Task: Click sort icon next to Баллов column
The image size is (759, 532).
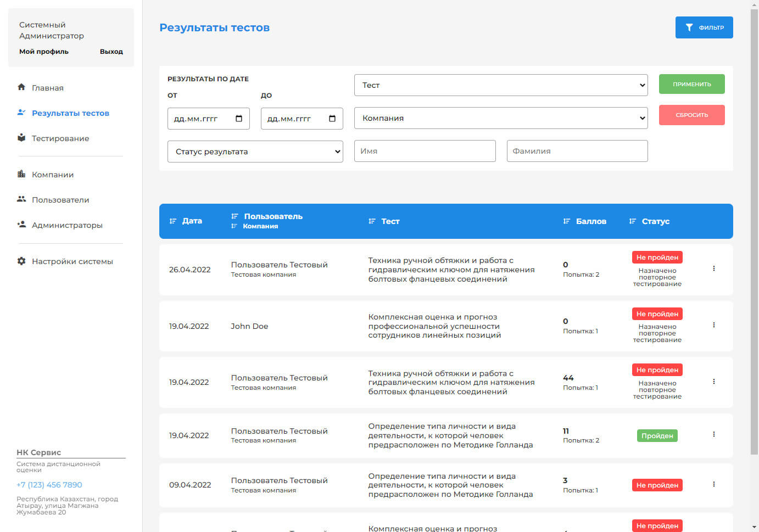Action: [567, 221]
